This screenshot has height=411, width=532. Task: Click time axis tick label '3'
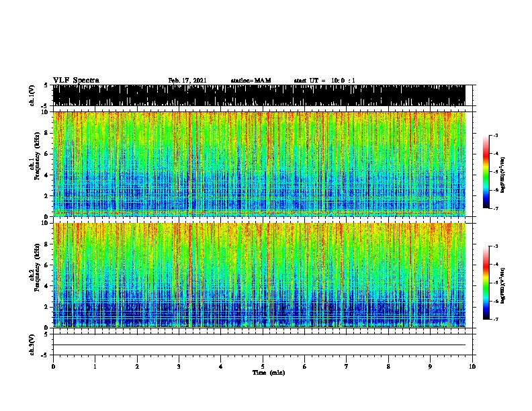[179, 367]
